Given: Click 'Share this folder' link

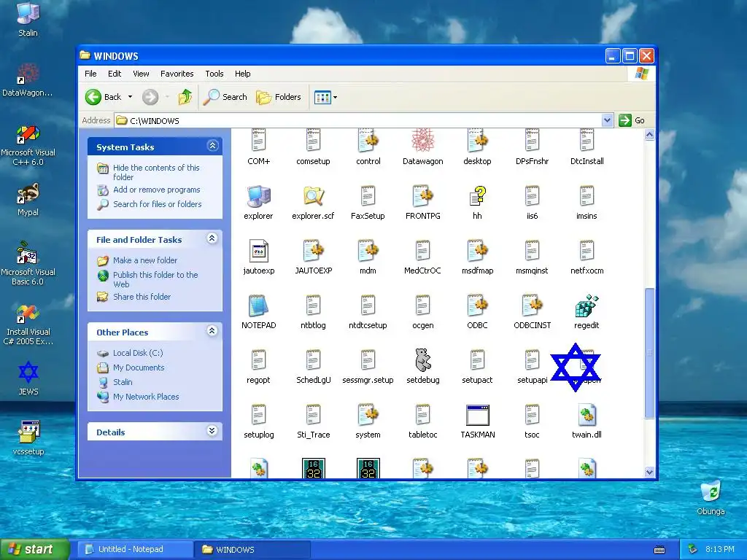Looking at the screenshot, I should coord(142,297).
